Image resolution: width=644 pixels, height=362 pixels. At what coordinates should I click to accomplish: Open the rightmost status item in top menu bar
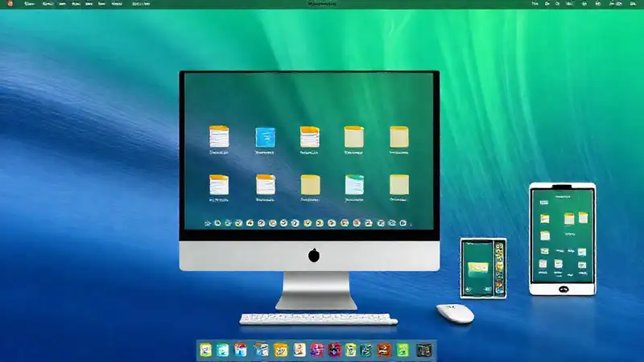pos(633,4)
